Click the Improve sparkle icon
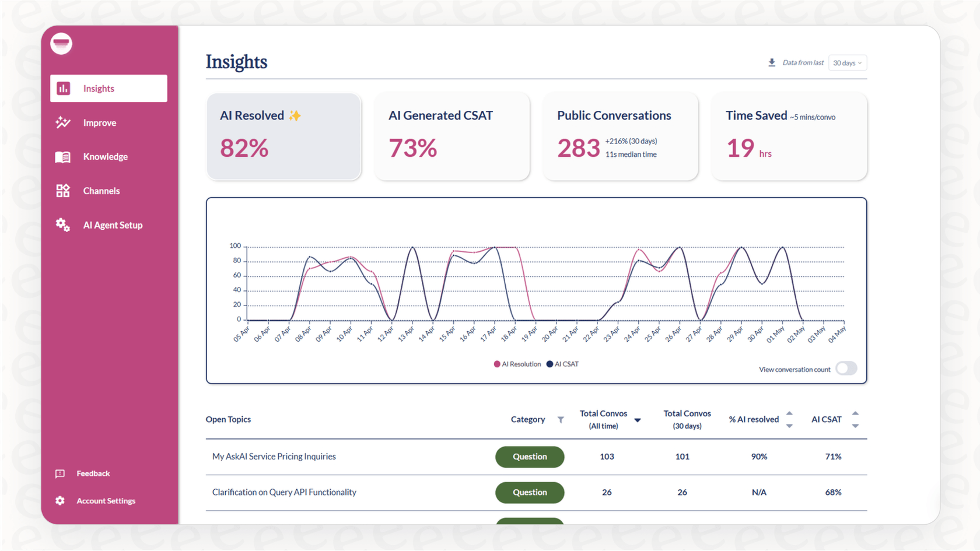 point(62,122)
